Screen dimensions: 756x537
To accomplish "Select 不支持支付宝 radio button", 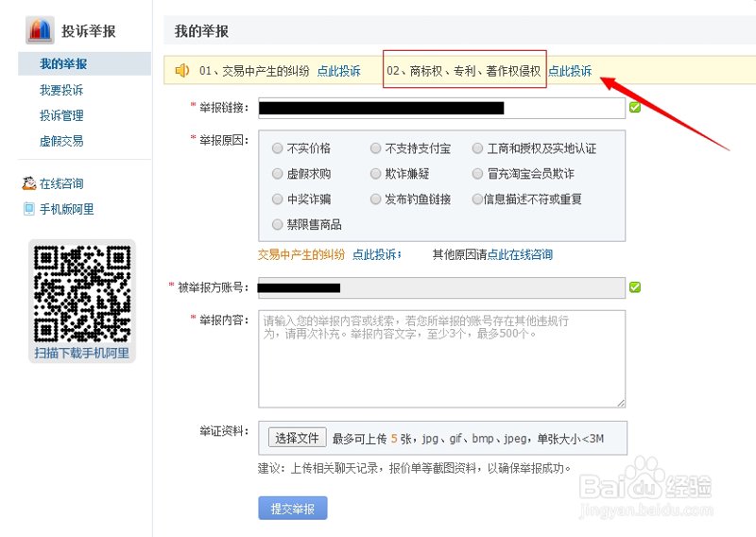I will point(375,148).
